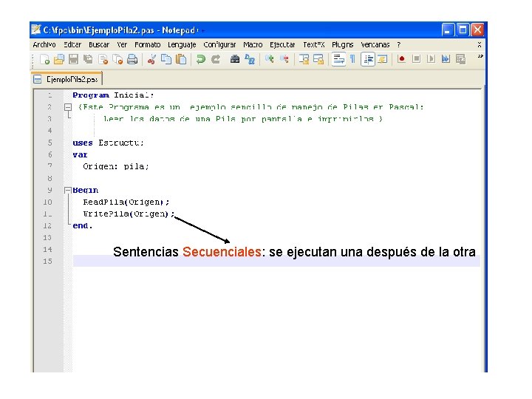Click the Close document toolbar icon
The image size is (532, 399).
point(103,59)
